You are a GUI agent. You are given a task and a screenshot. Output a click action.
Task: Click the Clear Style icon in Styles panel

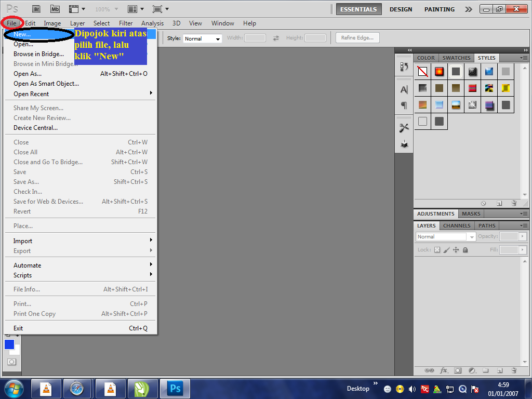coord(484,203)
